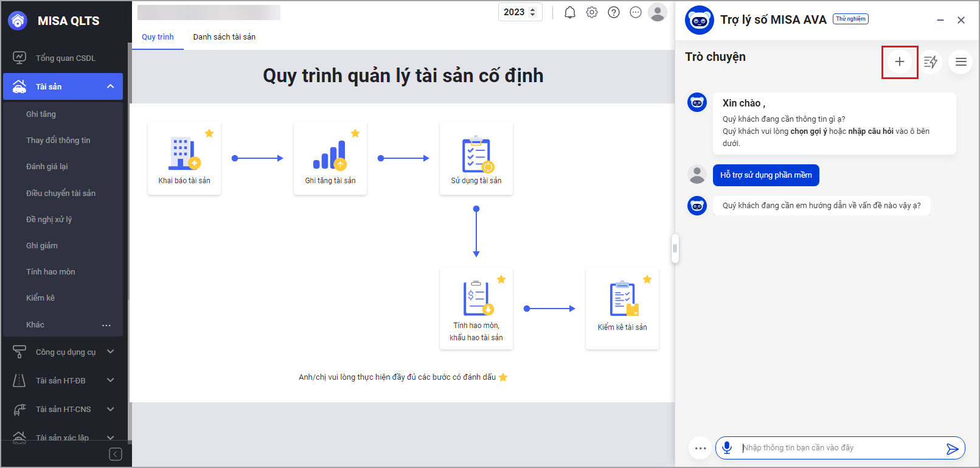The height and width of the screenshot is (468, 980).
Task: Expand the Tài sản xác lập section
Action: (x=110, y=438)
